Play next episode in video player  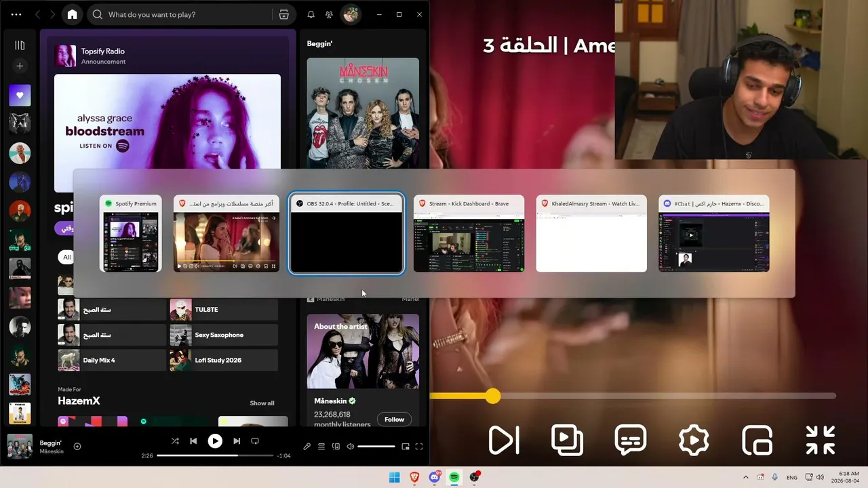pyautogui.click(x=504, y=441)
